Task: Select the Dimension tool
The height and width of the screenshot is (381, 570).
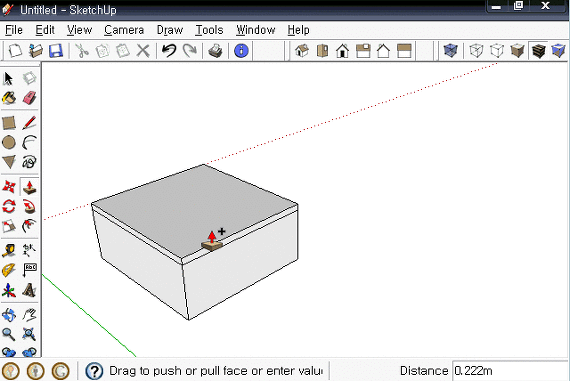Action: click(x=29, y=250)
